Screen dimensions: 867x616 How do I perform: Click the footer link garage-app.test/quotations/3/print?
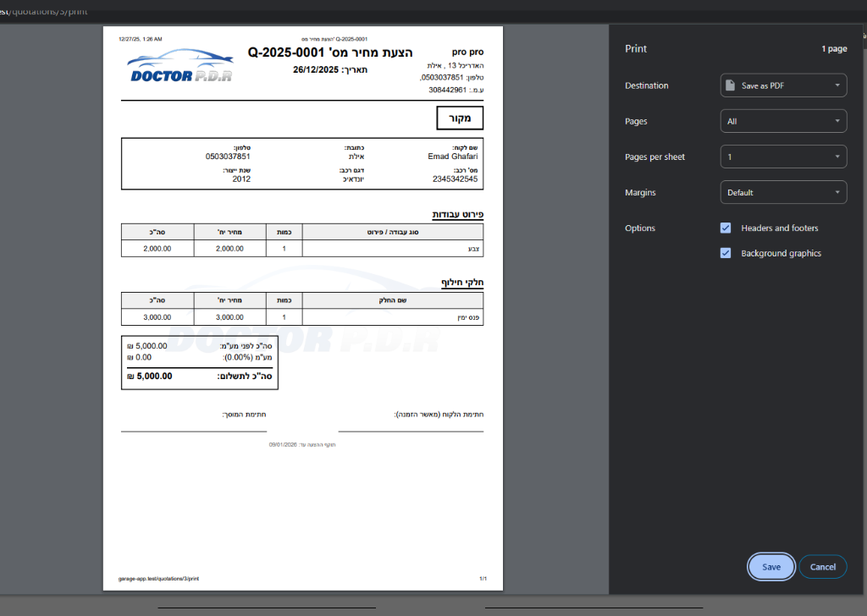(158, 579)
